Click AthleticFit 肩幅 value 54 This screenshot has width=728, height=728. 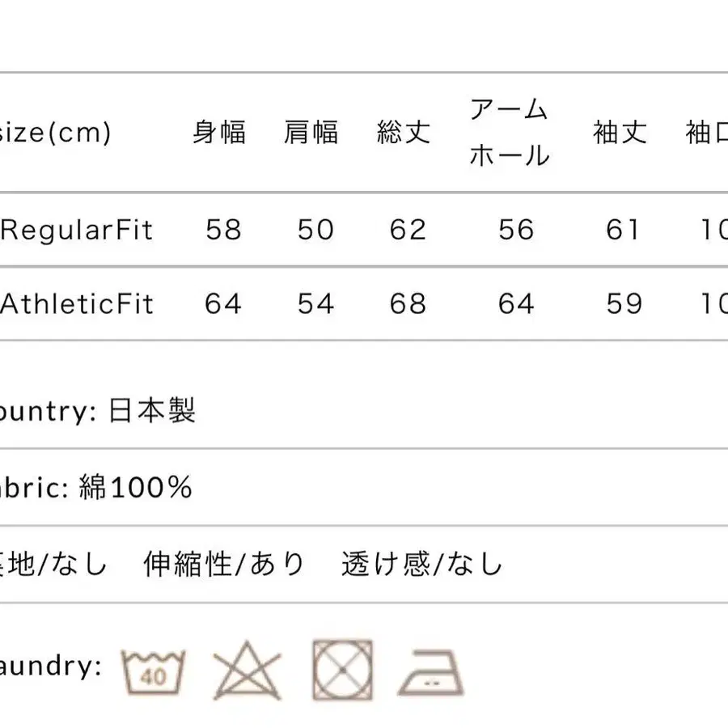[315, 304]
